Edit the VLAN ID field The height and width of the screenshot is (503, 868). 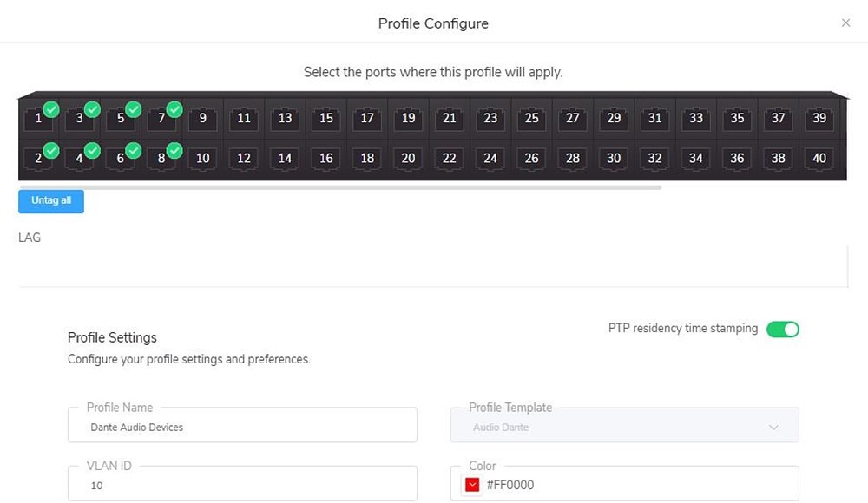(242, 484)
